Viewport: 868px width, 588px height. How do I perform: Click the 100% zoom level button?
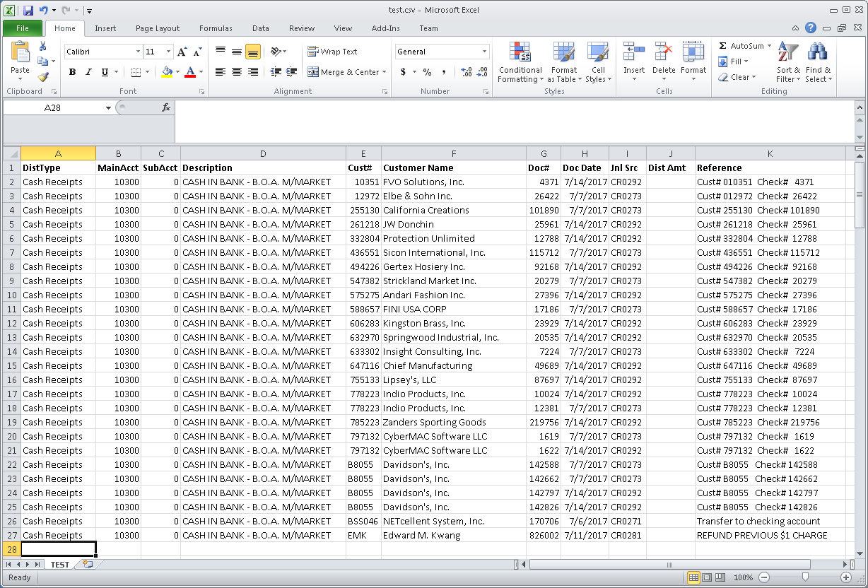[744, 577]
